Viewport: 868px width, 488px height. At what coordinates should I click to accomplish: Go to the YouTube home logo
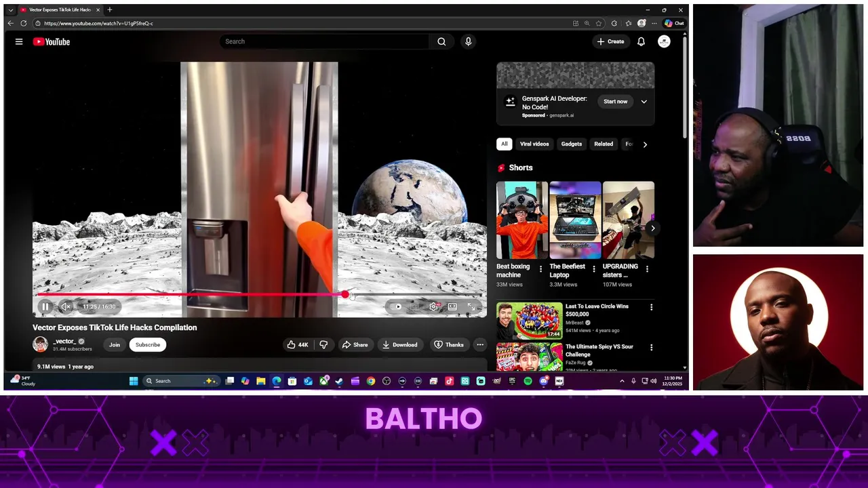coord(52,41)
